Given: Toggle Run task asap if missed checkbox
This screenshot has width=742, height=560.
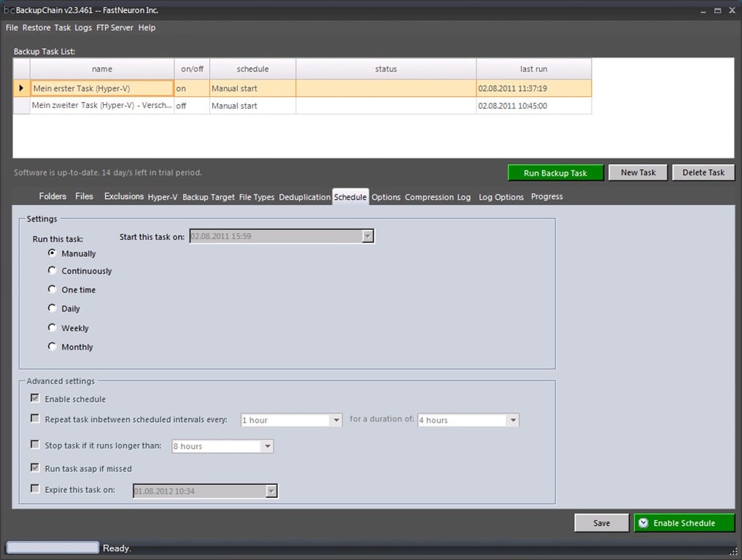Looking at the screenshot, I should point(34,467).
